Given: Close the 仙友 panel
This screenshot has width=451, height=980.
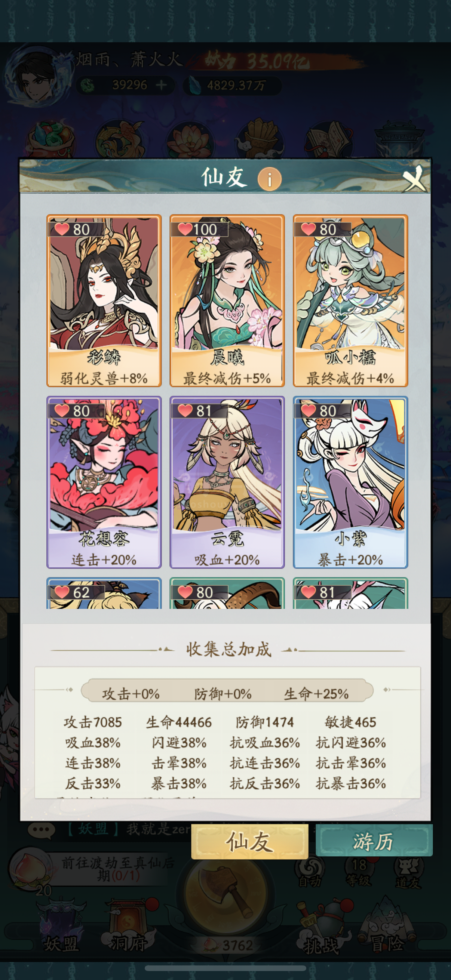Looking at the screenshot, I should [x=414, y=178].
